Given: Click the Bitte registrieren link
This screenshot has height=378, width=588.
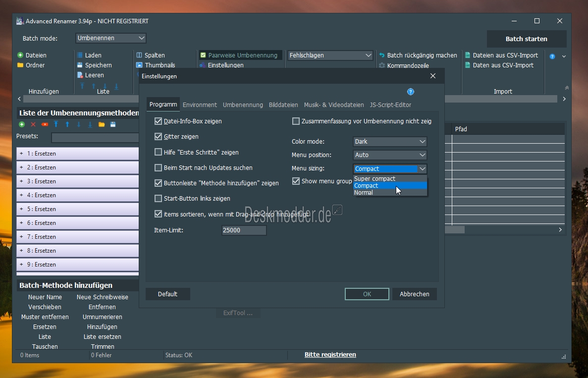Looking at the screenshot, I should click(x=330, y=355).
